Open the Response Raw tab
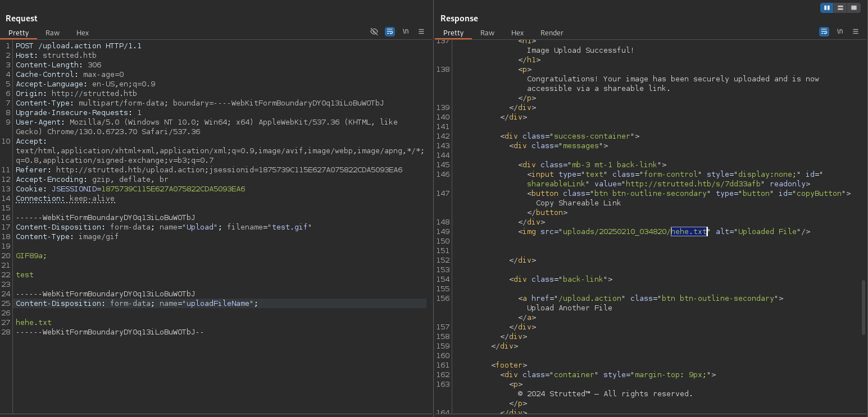Screen dimensions: 868x417 (487, 33)
